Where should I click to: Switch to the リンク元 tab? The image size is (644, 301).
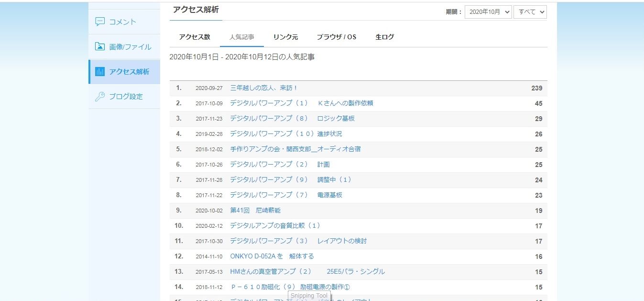(x=285, y=37)
